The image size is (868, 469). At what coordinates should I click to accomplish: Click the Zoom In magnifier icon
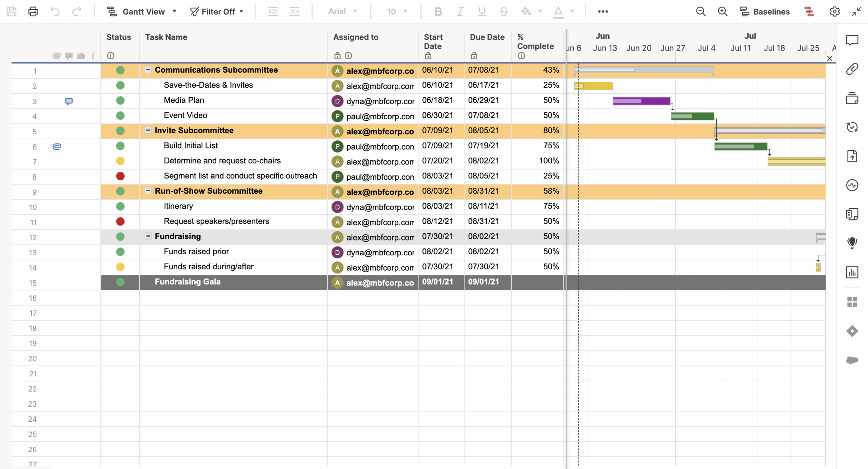pyautogui.click(x=723, y=12)
